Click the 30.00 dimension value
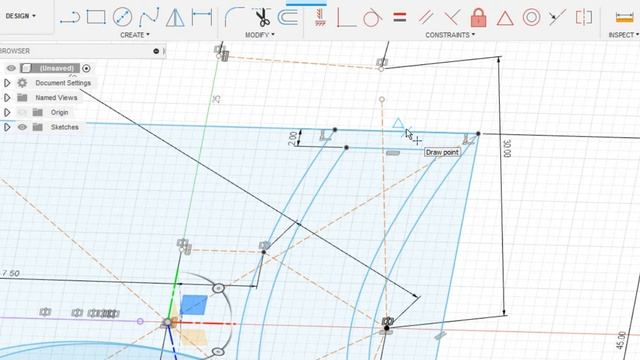Screen dimensions: 640x360 (507, 149)
